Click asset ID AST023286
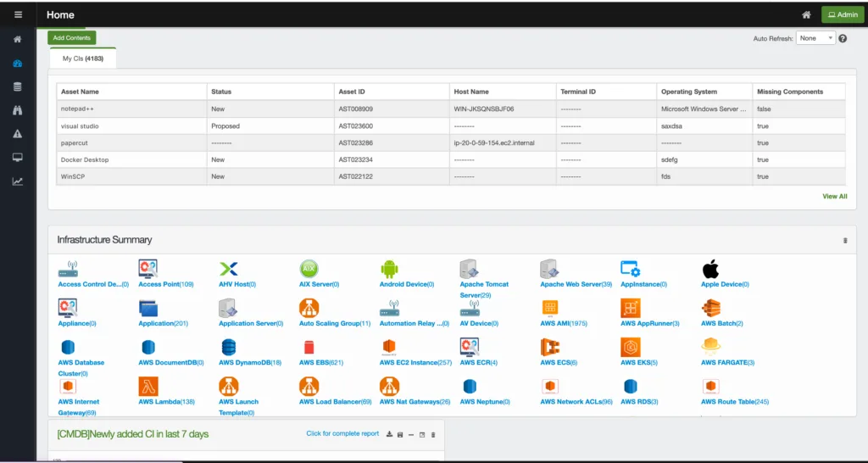Screen dimensions: 868x463 pyautogui.click(x=355, y=143)
